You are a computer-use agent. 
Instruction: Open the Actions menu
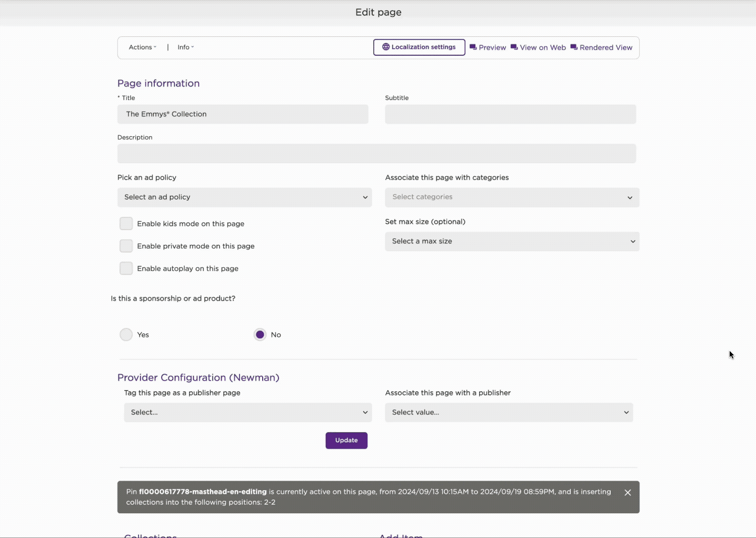(143, 47)
